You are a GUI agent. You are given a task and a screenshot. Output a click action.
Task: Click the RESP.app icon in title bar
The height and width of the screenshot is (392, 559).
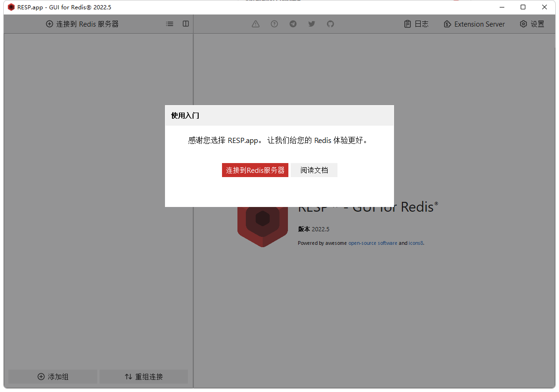[11, 7]
